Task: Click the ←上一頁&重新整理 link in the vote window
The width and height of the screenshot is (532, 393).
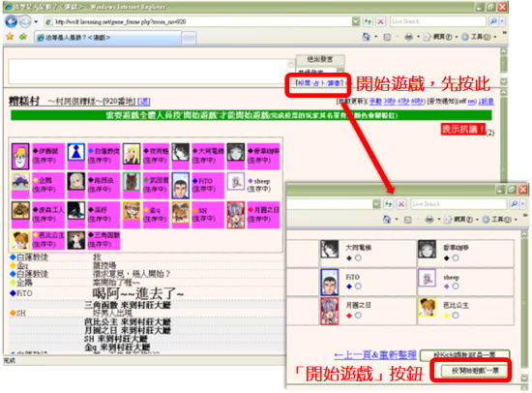Action: (375, 355)
